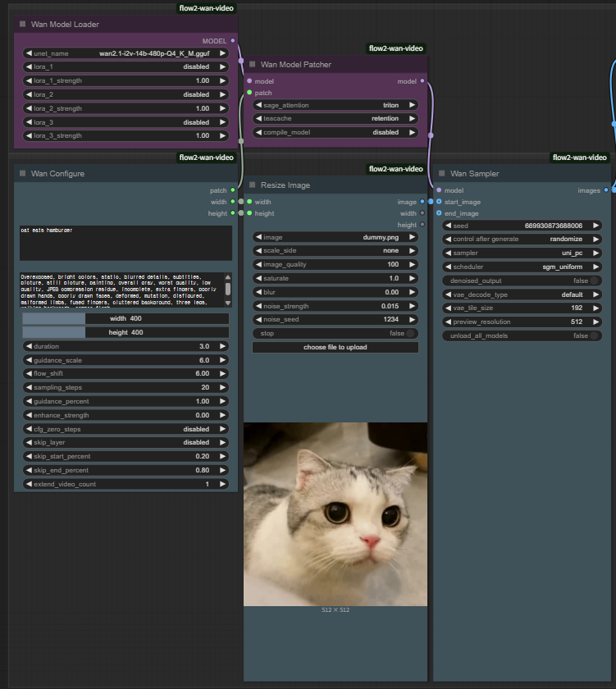Click the cat preview image
Screen dimensions: 616x689
point(335,514)
